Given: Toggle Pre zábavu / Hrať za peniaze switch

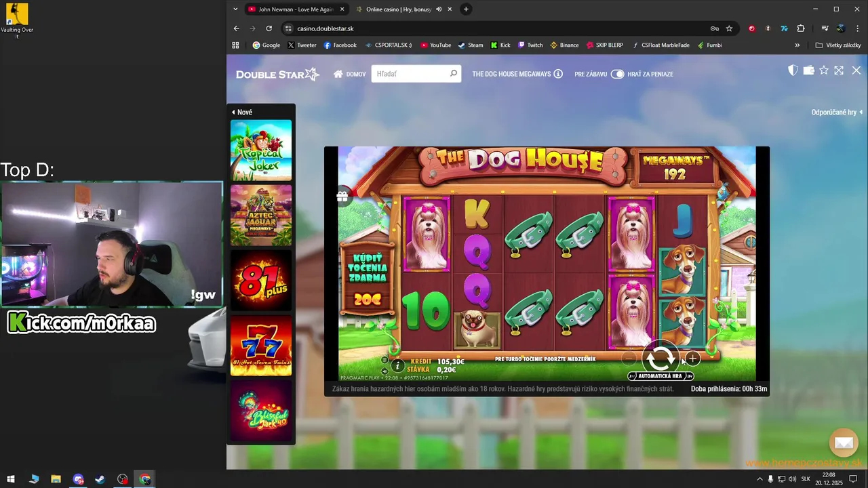Looking at the screenshot, I should (617, 74).
